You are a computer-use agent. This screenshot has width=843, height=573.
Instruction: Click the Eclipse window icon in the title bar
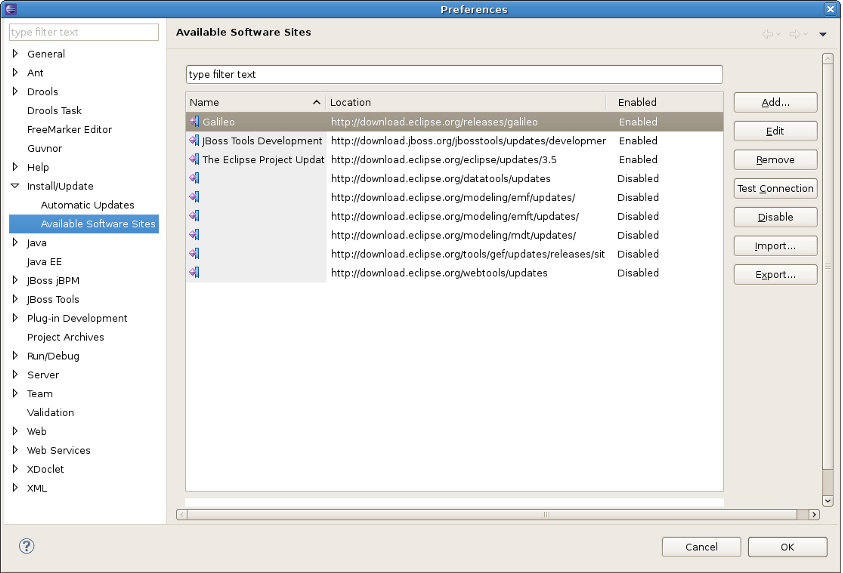[11, 9]
